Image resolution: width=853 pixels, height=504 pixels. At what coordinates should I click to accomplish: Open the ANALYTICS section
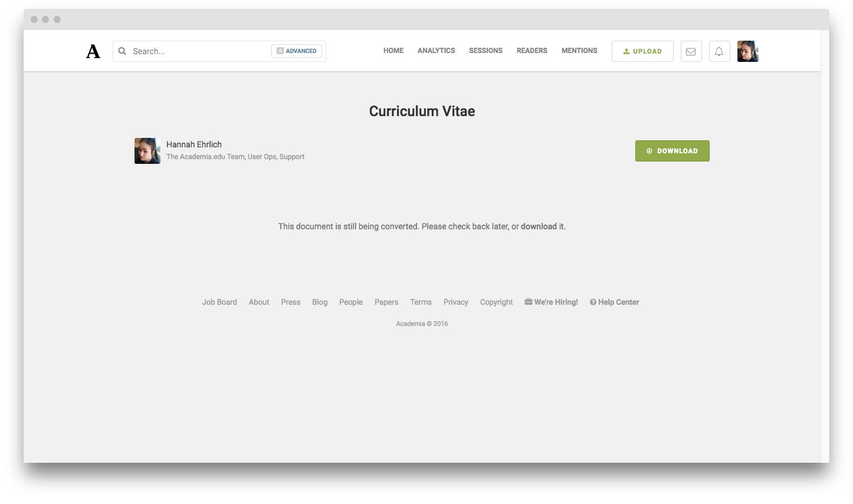click(436, 51)
